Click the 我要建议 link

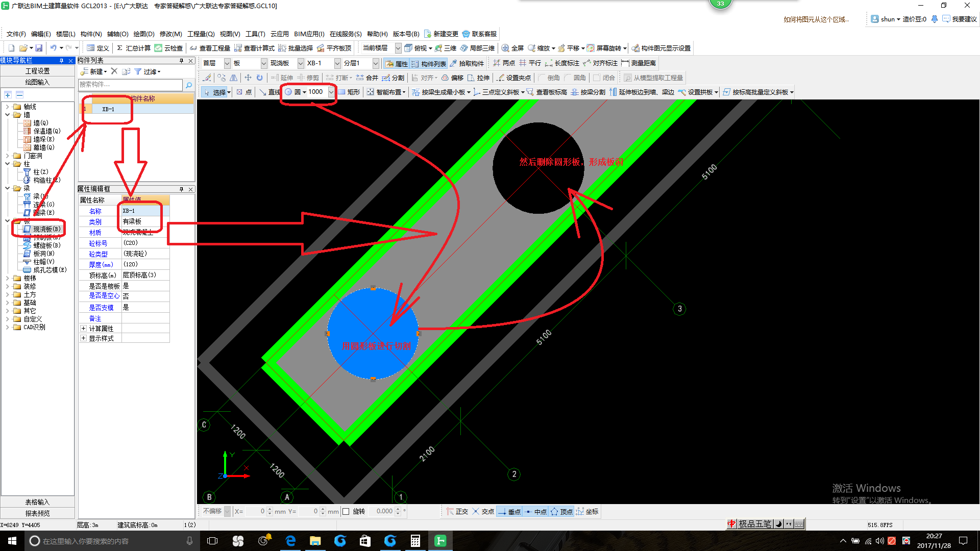pos(960,19)
